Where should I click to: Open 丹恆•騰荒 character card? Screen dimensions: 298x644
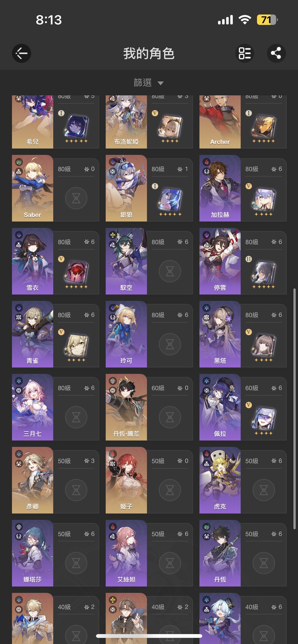(x=149, y=407)
